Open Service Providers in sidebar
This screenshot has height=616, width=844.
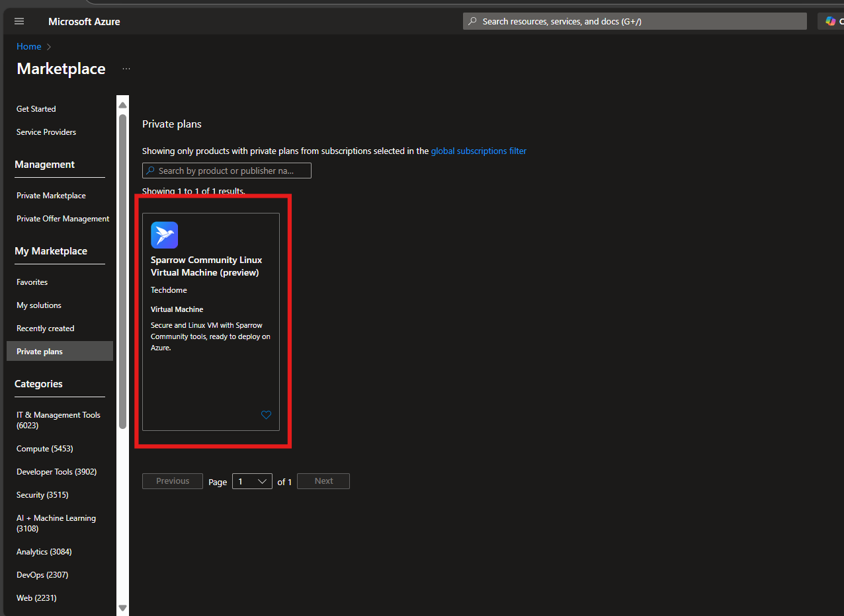coord(46,132)
